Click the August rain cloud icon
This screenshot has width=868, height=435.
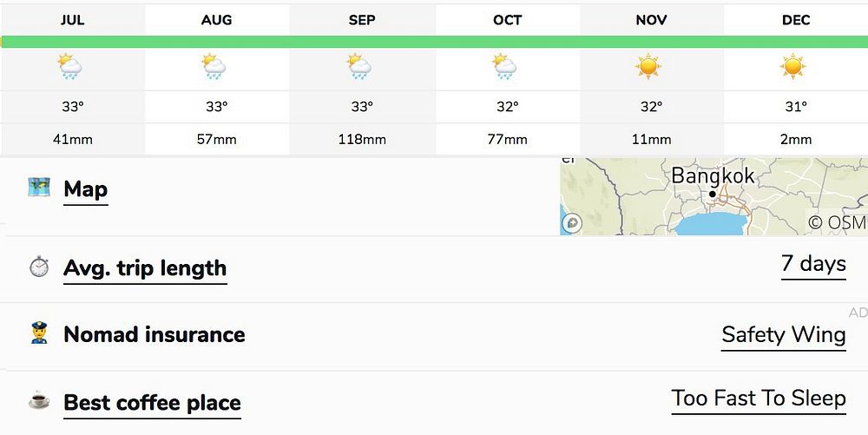pos(214,67)
